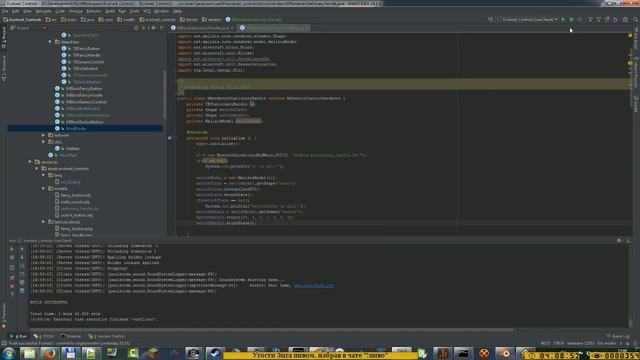Open the project structure toolbar icon
The height and width of the screenshot is (360, 640).
(x=625, y=19)
